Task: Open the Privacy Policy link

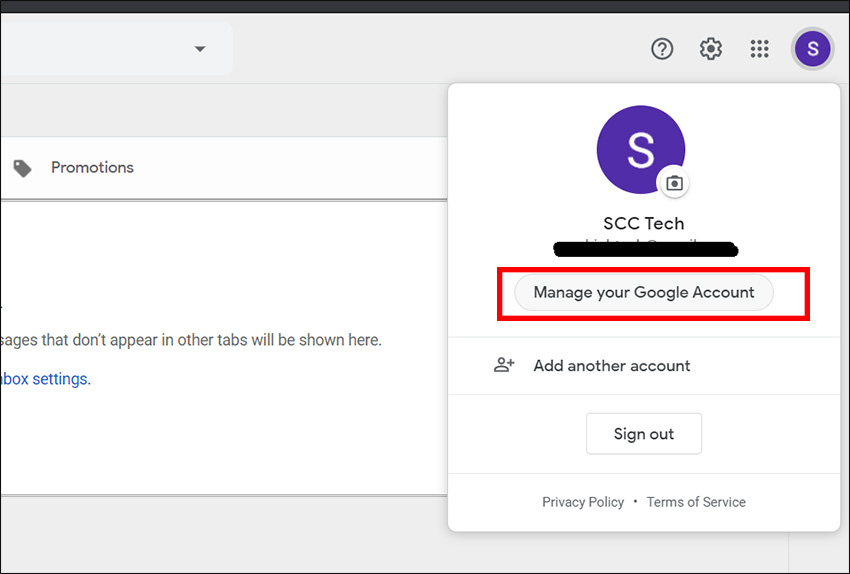Action: (583, 502)
